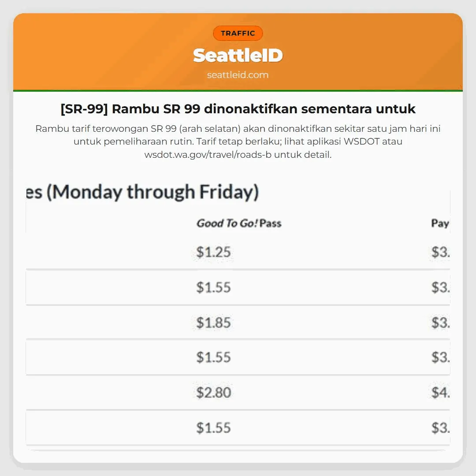Click the TRAFFIC category badge
Screen dimensions: 476x476
[x=238, y=33]
